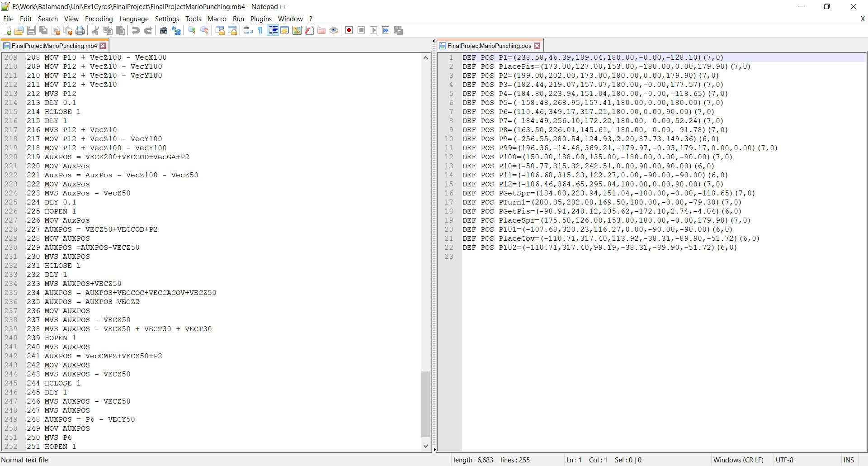Open the Replace dialog icon

click(176, 30)
